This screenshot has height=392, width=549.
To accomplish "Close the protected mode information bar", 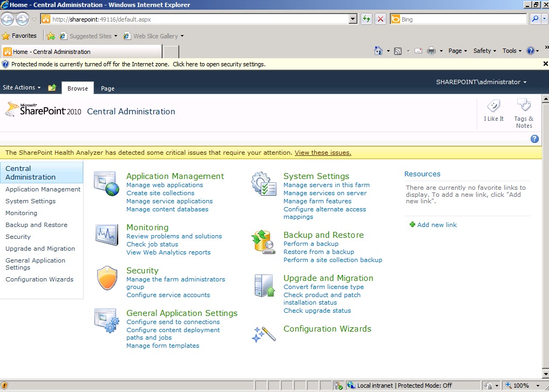I will tap(545, 64).
